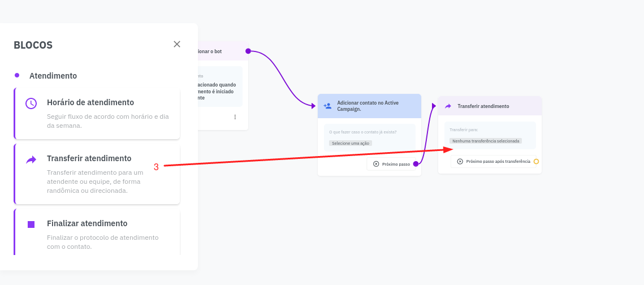Close the BLOCOS panel
Screen dimensions: 644x285
point(177,44)
